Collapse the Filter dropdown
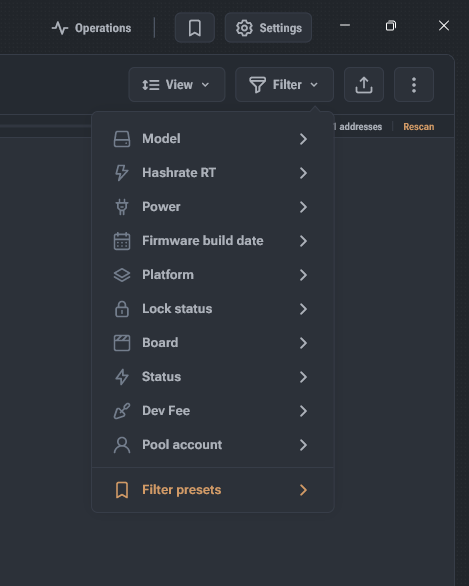This screenshot has height=586, width=469. 284,85
